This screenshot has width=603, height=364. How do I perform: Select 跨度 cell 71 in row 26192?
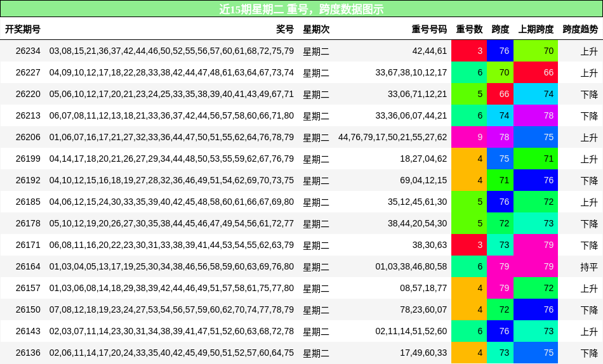(x=500, y=180)
